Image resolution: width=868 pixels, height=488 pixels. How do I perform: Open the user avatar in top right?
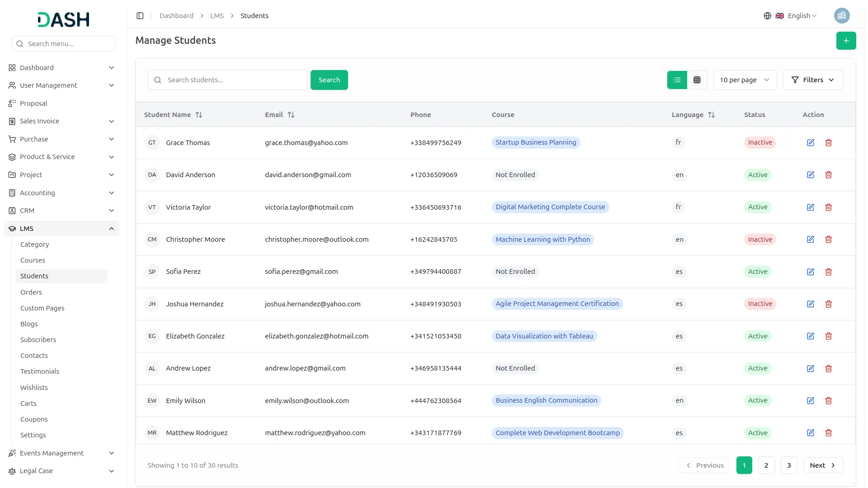(841, 16)
